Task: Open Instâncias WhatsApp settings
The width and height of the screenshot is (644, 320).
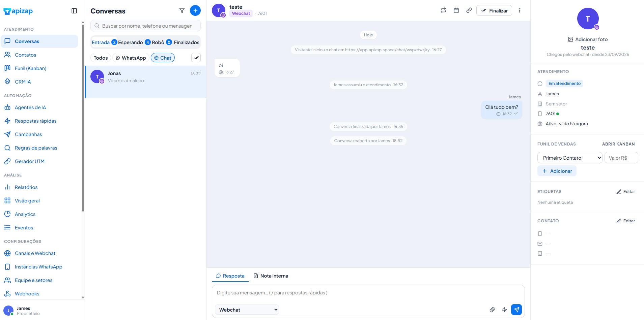Action: 39,267
